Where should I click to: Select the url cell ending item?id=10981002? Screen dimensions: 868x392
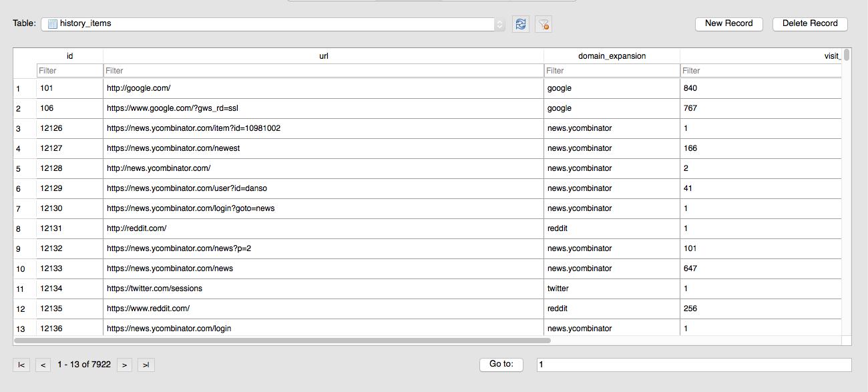pyautogui.click(x=324, y=128)
